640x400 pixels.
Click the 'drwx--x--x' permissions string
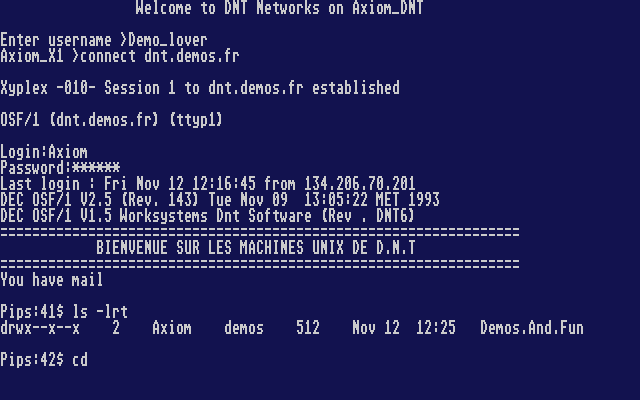click(x=40, y=328)
